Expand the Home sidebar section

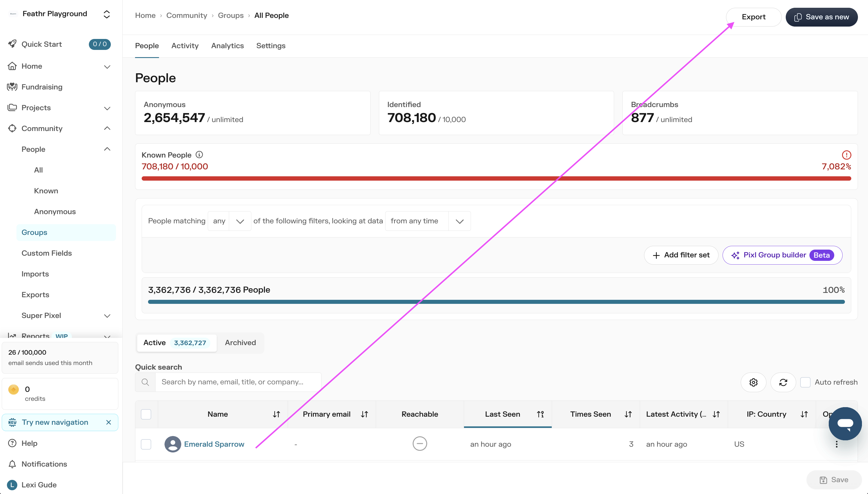point(107,66)
